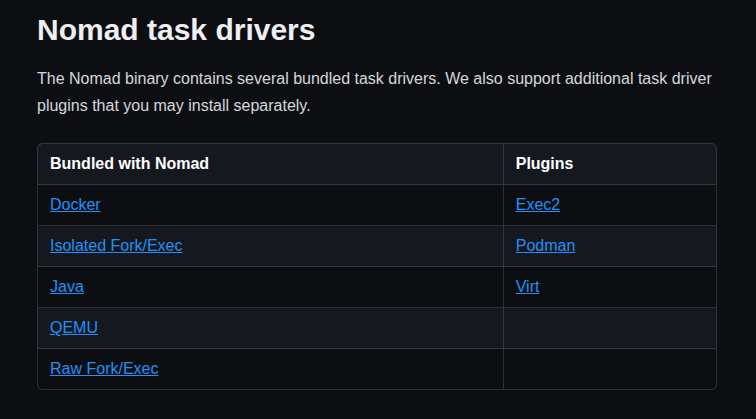Click the "Bundled with Nomad" column header
The width and height of the screenshot is (756, 419).
[129, 163]
